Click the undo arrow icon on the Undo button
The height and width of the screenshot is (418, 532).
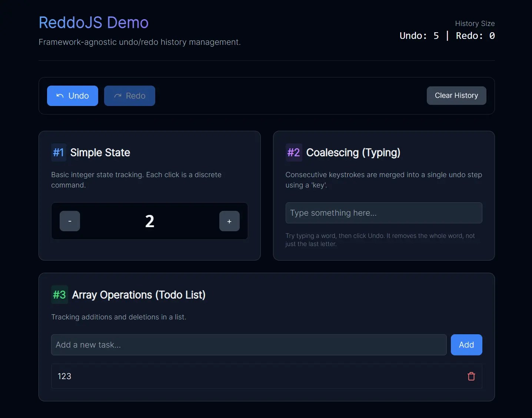click(60, 96)
